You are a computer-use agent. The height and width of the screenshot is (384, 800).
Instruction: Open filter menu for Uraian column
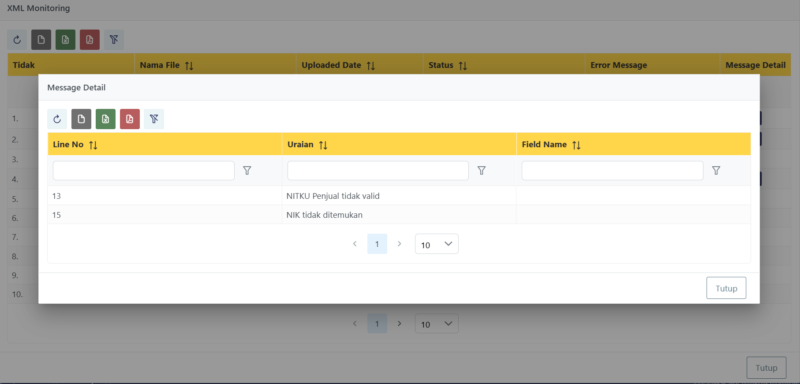[481, 171]
